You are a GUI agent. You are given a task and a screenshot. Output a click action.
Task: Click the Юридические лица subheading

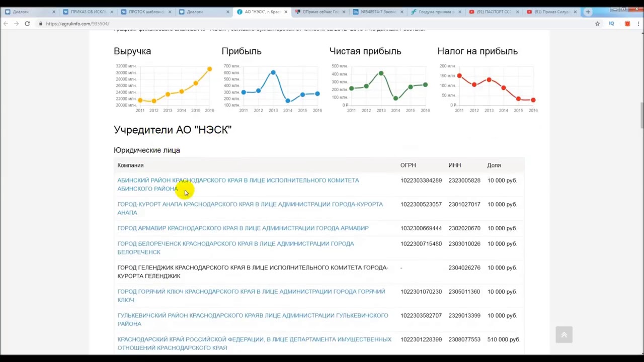(x=147, y=150)
